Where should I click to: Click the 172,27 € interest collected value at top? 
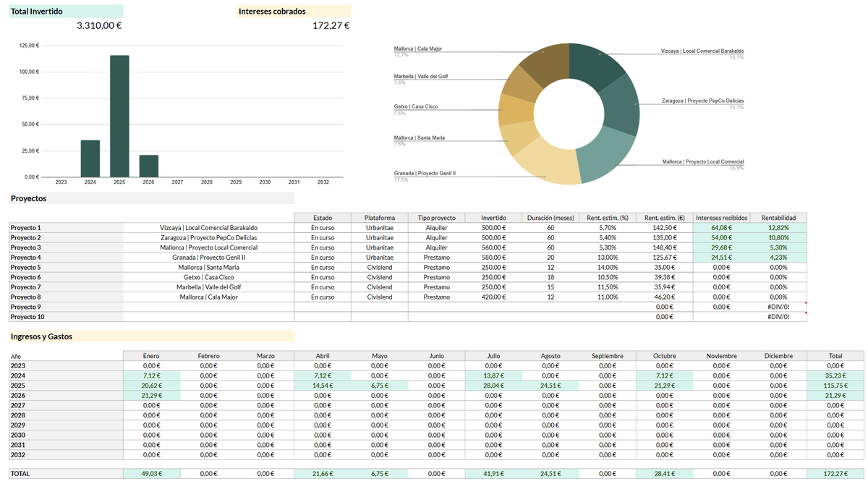click(331, 25)
